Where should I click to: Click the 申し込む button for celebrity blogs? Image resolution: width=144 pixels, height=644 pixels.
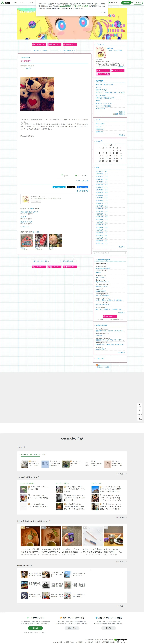pos(109,628)
